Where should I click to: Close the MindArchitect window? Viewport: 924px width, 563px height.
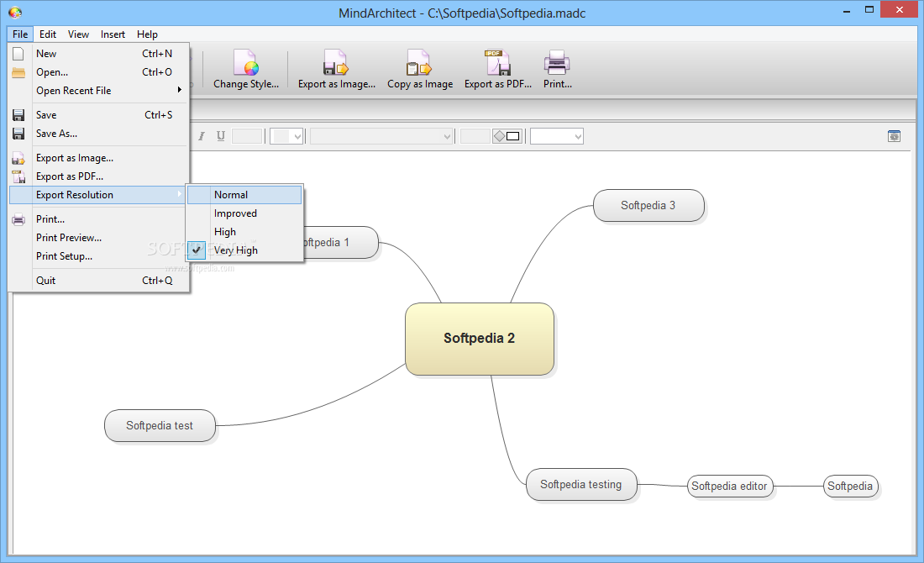tap(900, 9)
